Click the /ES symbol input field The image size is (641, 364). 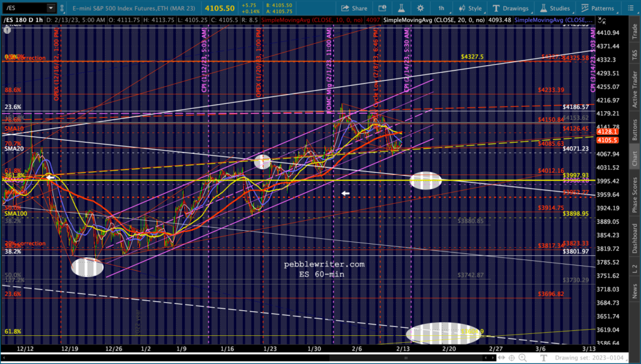coord(24,8)
